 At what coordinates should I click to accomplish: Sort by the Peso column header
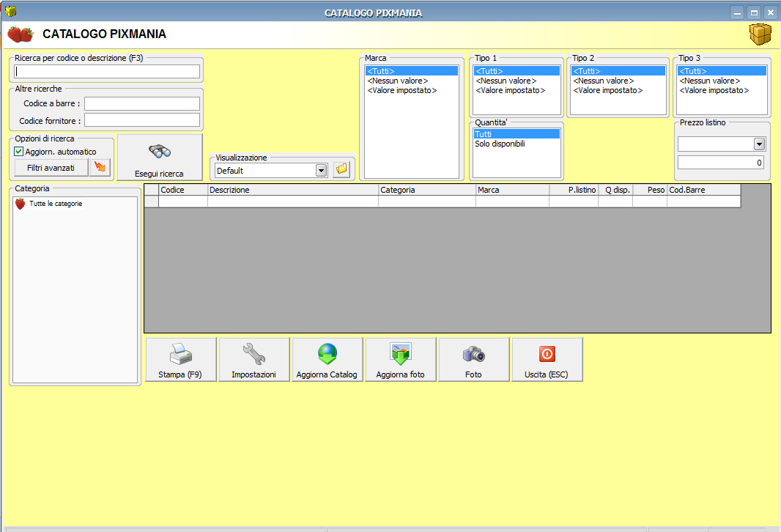[x=650, y=190]
